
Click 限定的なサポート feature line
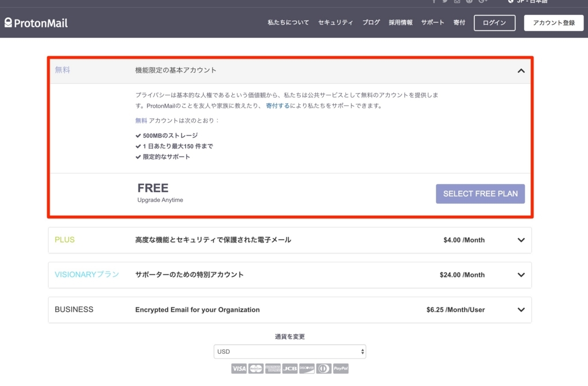point(163,157)
